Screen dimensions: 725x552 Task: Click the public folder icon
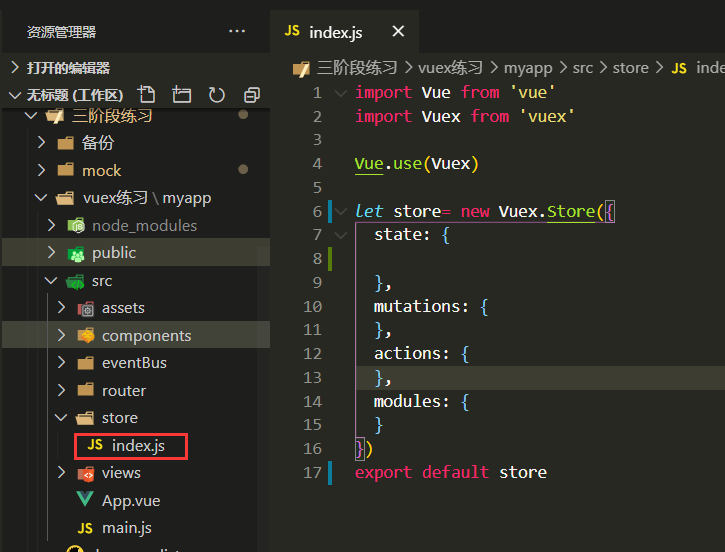(x=76, y=253)
